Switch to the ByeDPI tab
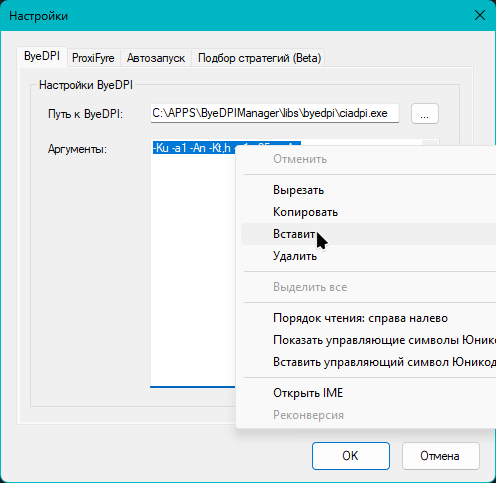496x483 pixels. (42, 56)
